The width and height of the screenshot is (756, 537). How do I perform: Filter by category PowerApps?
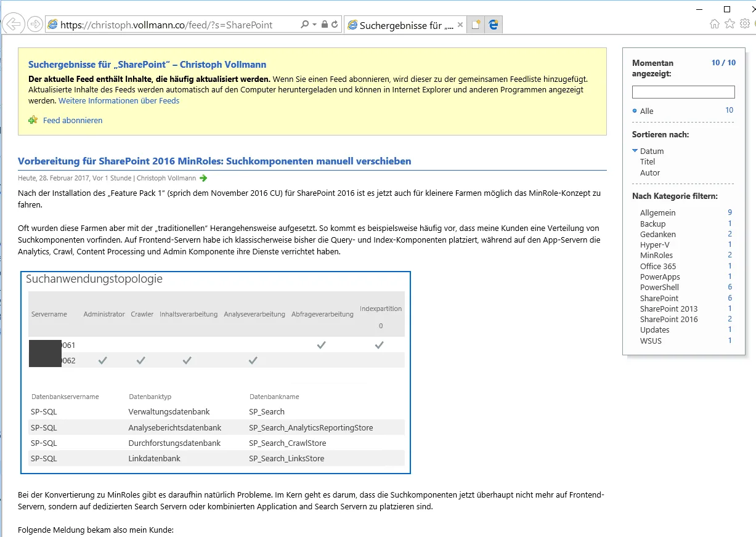click(x=660, y=277)
